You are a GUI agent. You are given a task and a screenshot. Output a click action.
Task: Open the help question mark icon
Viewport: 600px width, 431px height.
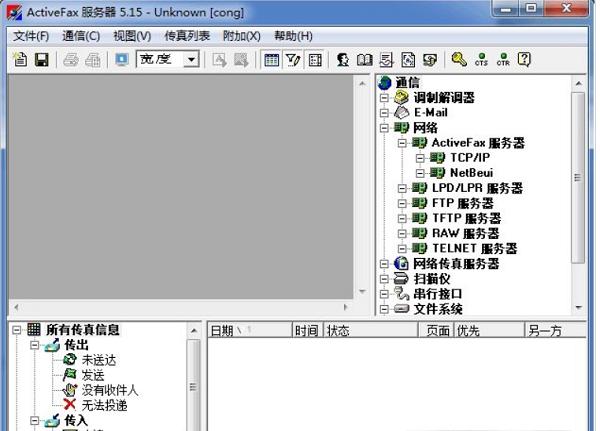[524, 60]
